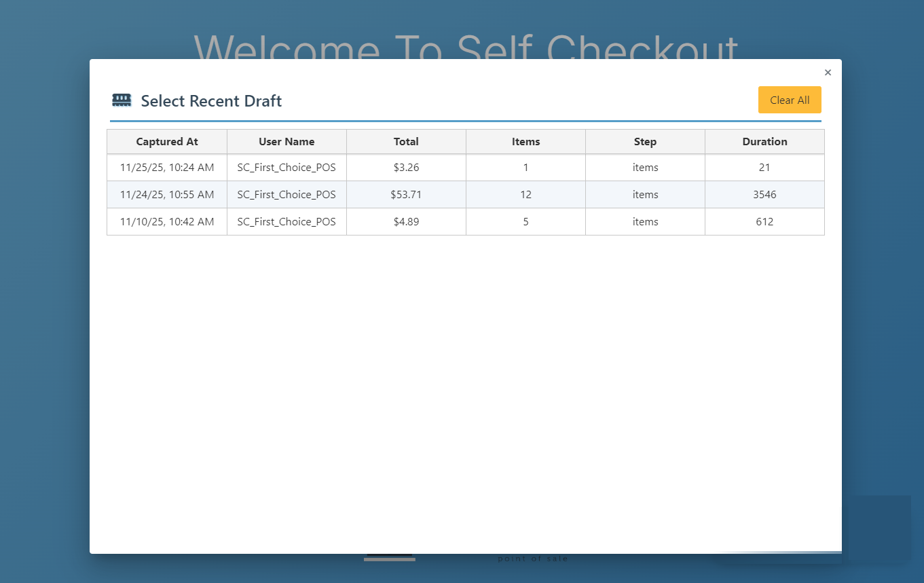Click SC_First_Choice_POS in the first row
The width and height of the screenshot is (924, 583).
[x=287, y=168]
